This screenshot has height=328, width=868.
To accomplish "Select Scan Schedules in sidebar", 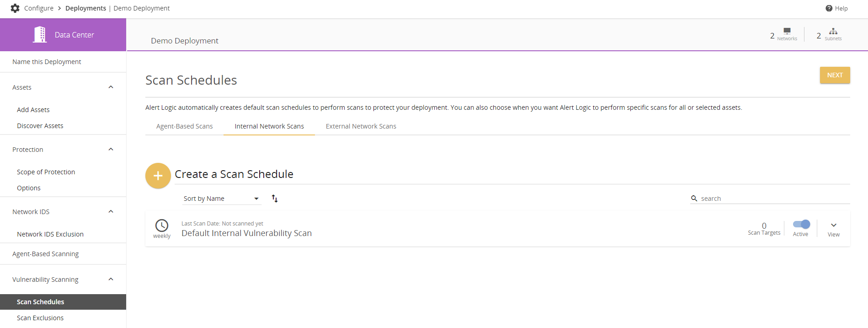I will coord(63,302).
